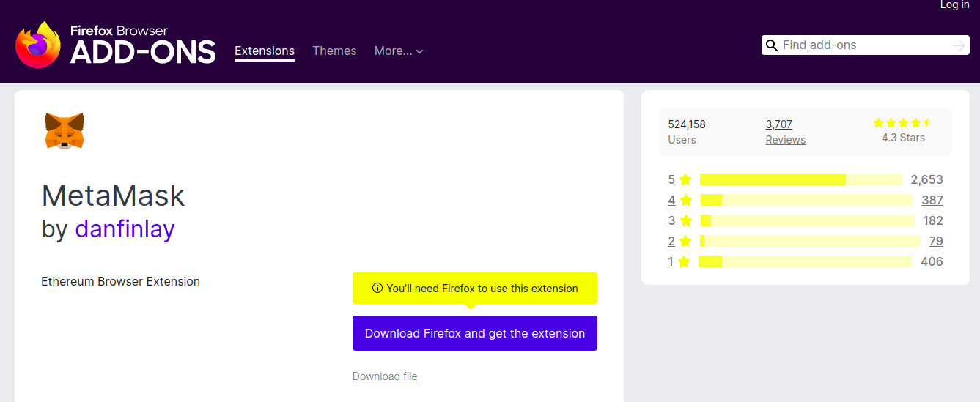Open the 406 one-star reviews count
The height and width of the screenshot is (402, 980).
tap(932, 262)
